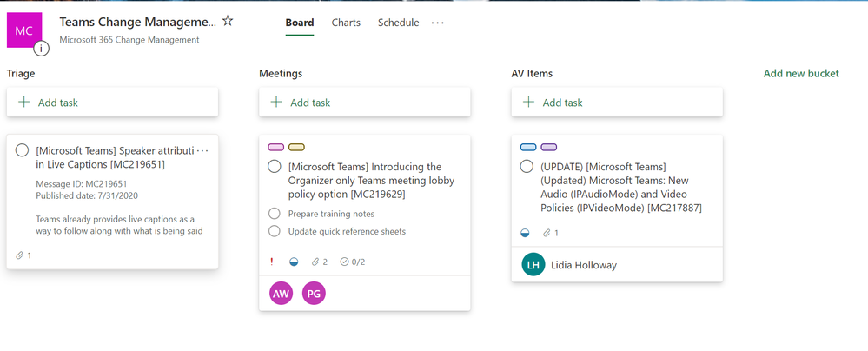
Task: Mark the Organizer only lobby policy task complete
Action: point(274,166)
